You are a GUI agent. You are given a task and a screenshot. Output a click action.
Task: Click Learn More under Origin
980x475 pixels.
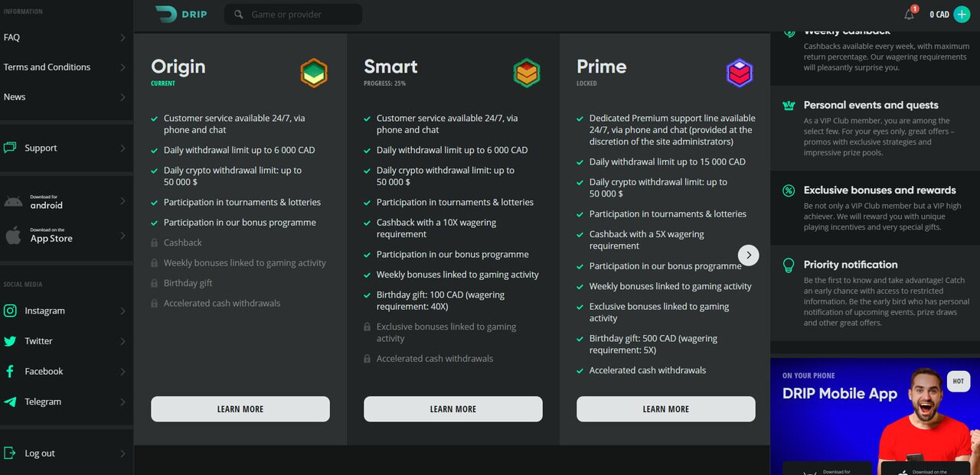[x=240, y=409]
